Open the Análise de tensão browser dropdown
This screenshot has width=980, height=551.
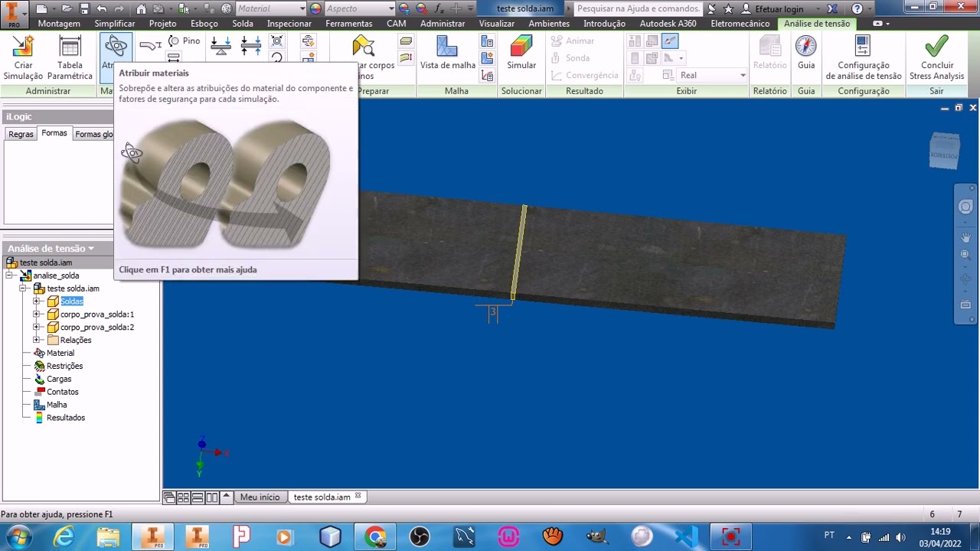tap(51, 249)
